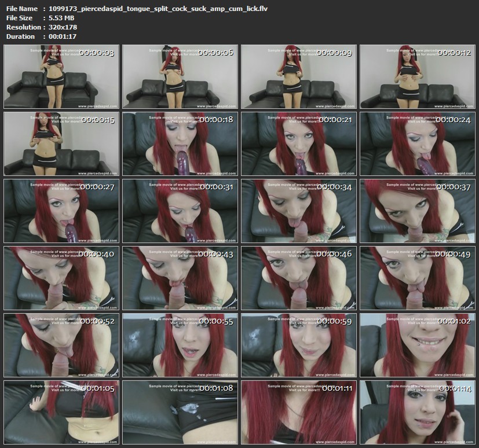Open the thumbnail timestamped 00:01:11
This screenshot has height=448, width=479.
click(x=298, y=412)
